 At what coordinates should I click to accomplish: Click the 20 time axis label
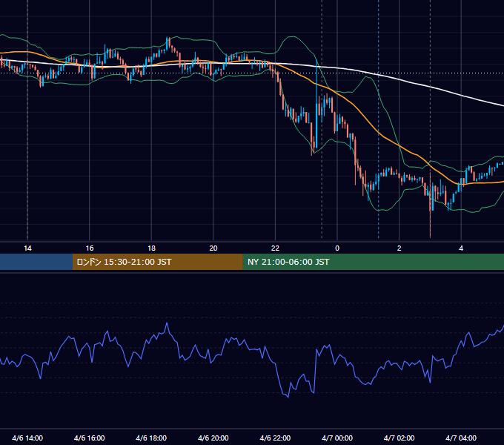coord(213,248)
